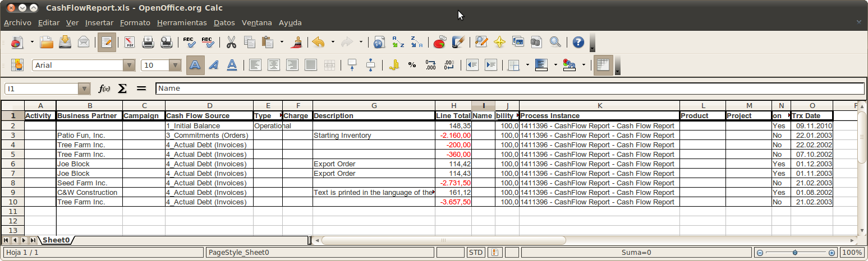Open Font Color dropdown arrow

pyautogui.click(x=584, y=65)
